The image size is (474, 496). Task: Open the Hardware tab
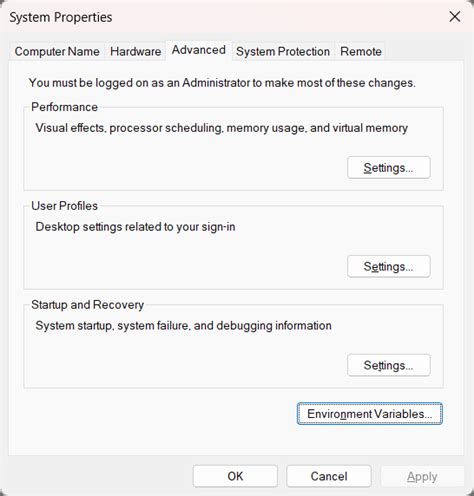135,51
